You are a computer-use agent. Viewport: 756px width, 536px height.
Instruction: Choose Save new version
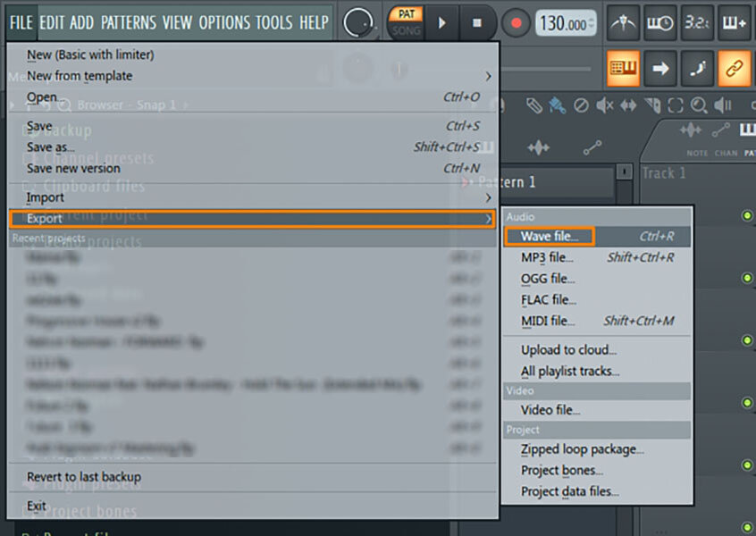[252, 168]
